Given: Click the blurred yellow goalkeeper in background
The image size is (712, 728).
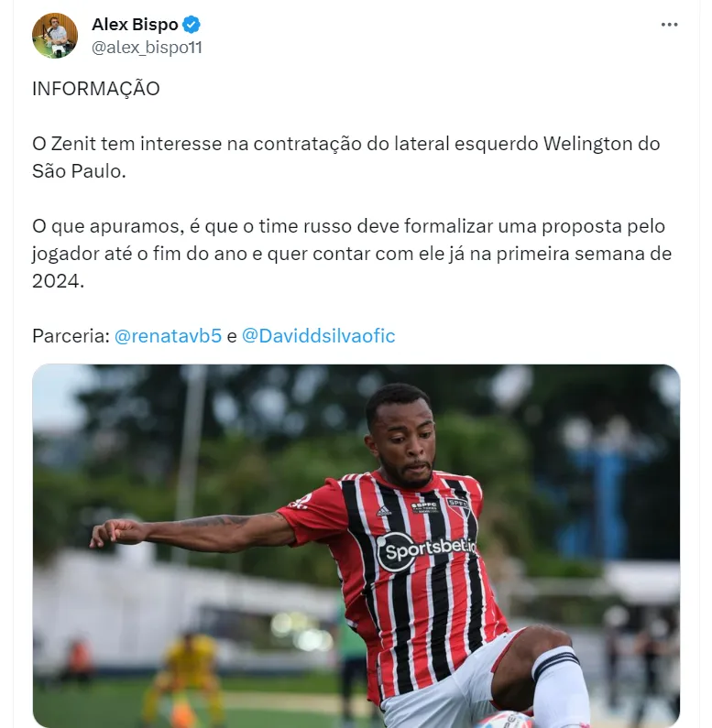Looking at the screenshot, I should (x=186, y=679).
